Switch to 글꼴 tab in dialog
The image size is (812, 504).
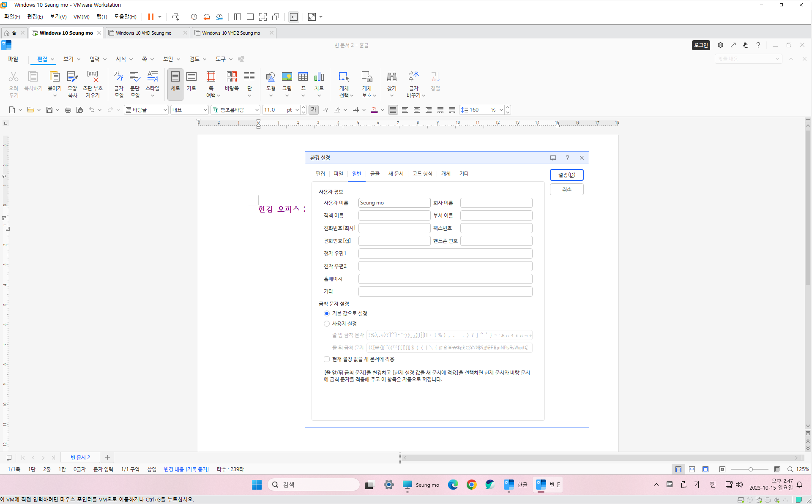pyautogui.click(x=375, y=174)
